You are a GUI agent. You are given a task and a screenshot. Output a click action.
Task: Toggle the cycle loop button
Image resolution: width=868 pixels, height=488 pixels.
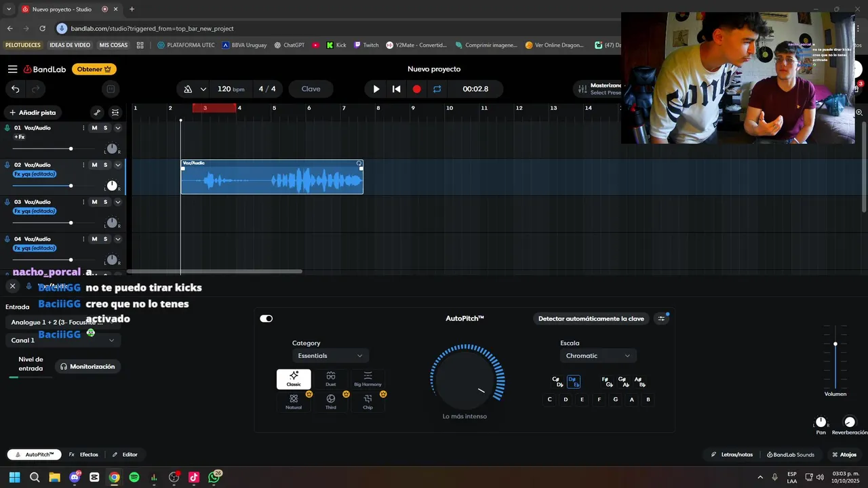[437, 89]
